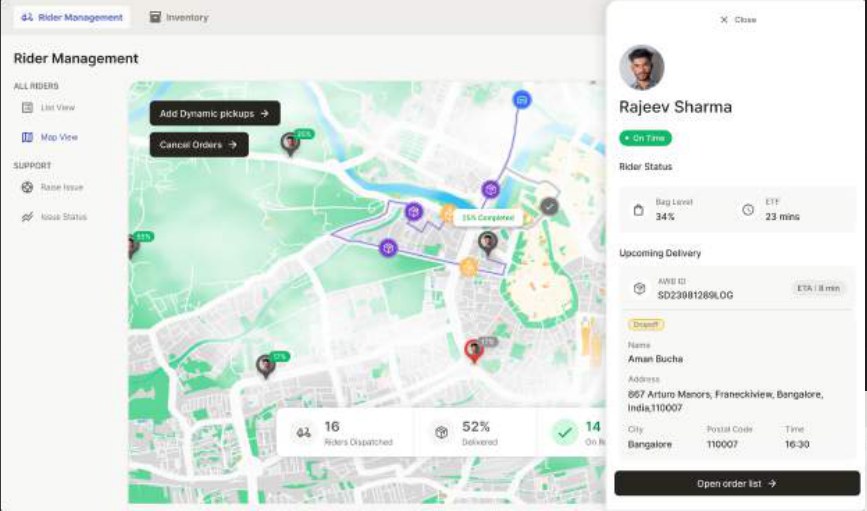Click purple package marker linked to blue store
Screen dimensions: 867x511
coord(490,190)
